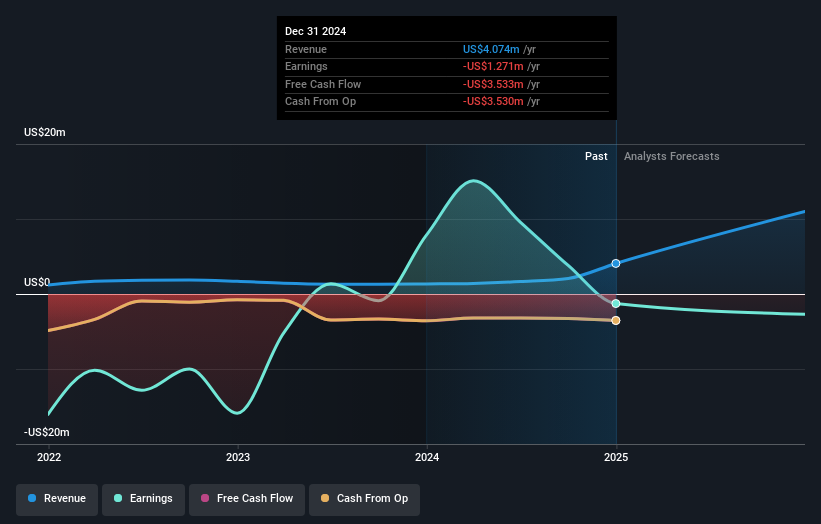Click the earnings peak in early 2024
Viewport: 821px width, 524px height.
tap(473, 181)
